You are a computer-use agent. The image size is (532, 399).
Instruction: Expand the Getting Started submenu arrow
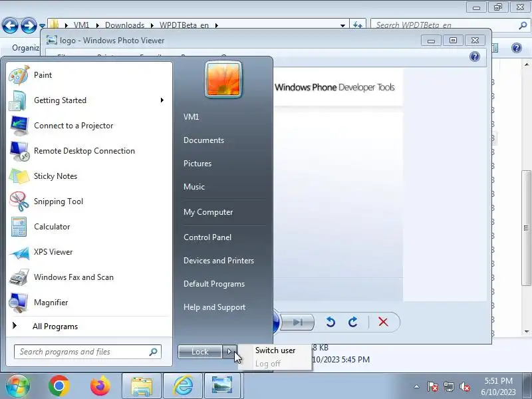(x=162, y=100)
